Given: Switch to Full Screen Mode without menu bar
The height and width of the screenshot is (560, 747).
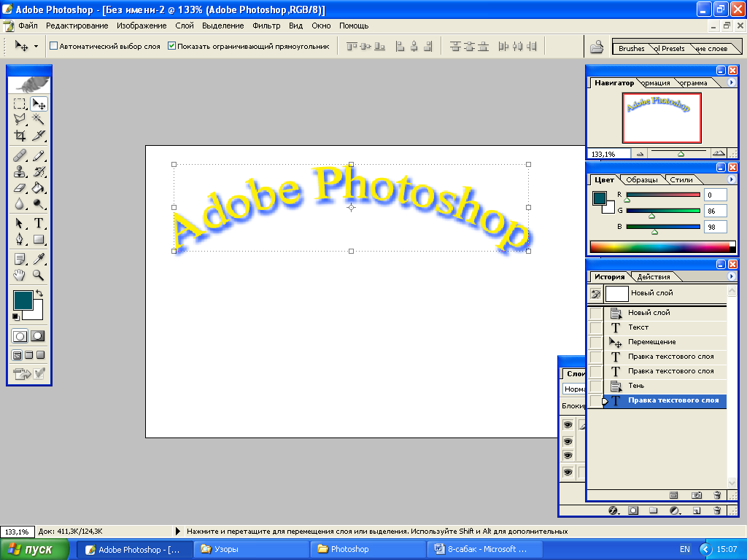Looking at the screenshot, I should pyautogui.click(x=41, y=355).
